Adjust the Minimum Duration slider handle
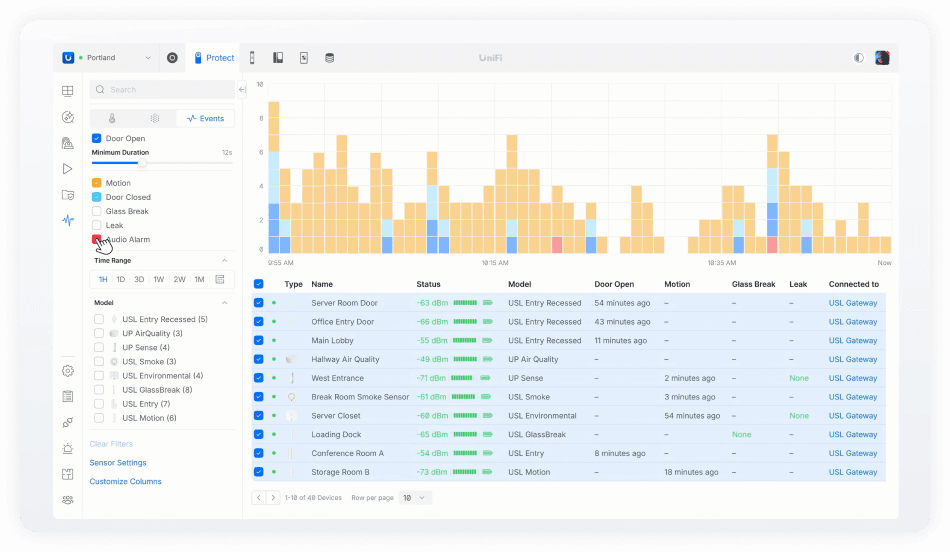950x552 pixels. [142, 163]
